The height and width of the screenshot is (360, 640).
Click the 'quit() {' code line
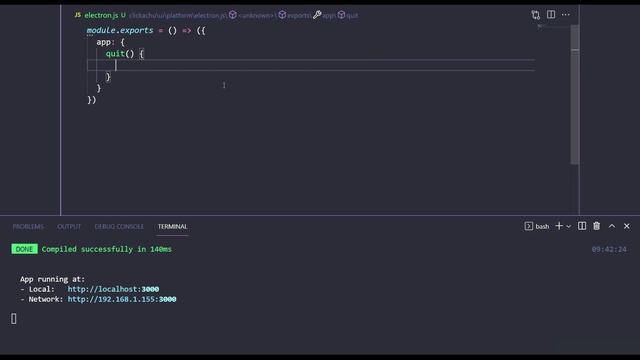tap(125, 53)
